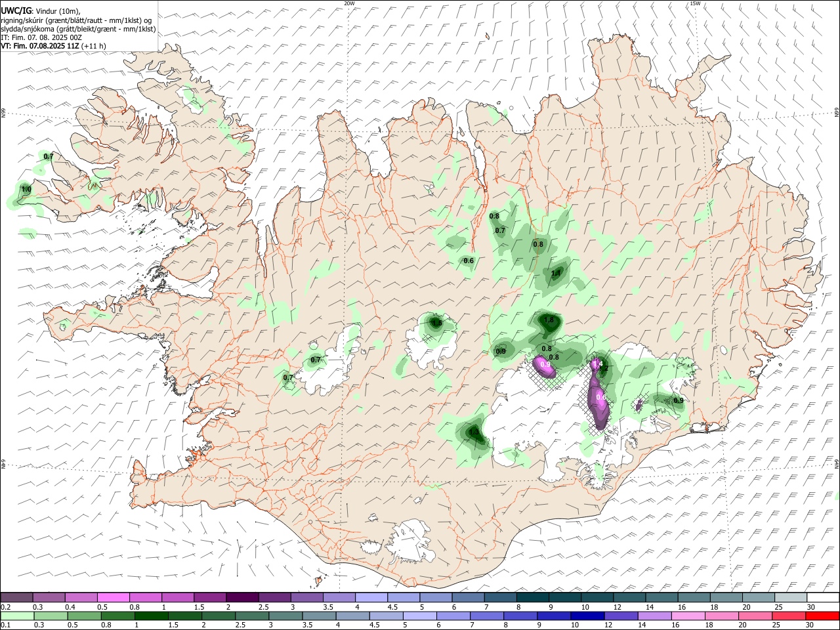Click the 'slydda/snjókoma' legend description line
Viewport: 840px width, 630px height.
[x=79, y=29]
